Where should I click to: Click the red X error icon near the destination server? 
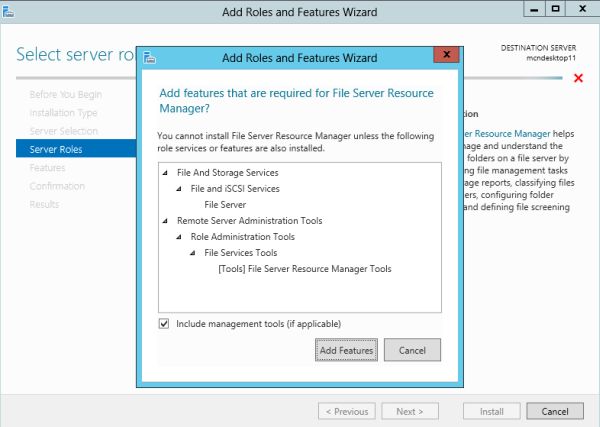coord(578,78)
